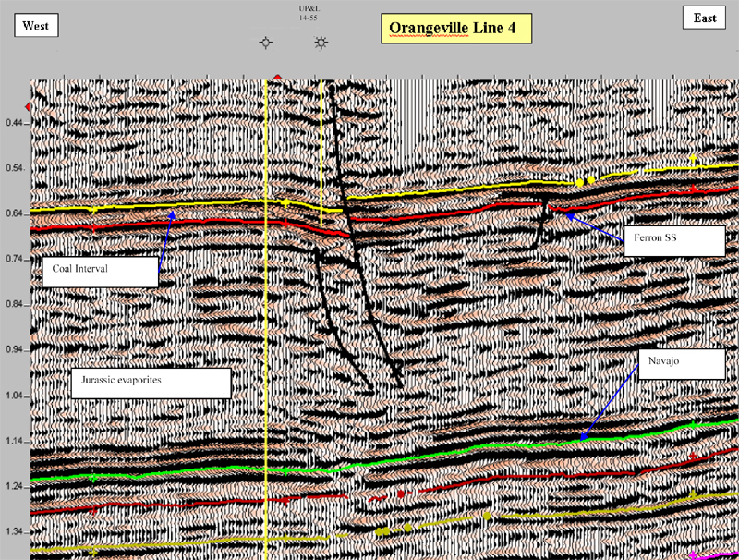Click the West direction label
This screenshot has height=560, width=739.
[x=37, y=25]
